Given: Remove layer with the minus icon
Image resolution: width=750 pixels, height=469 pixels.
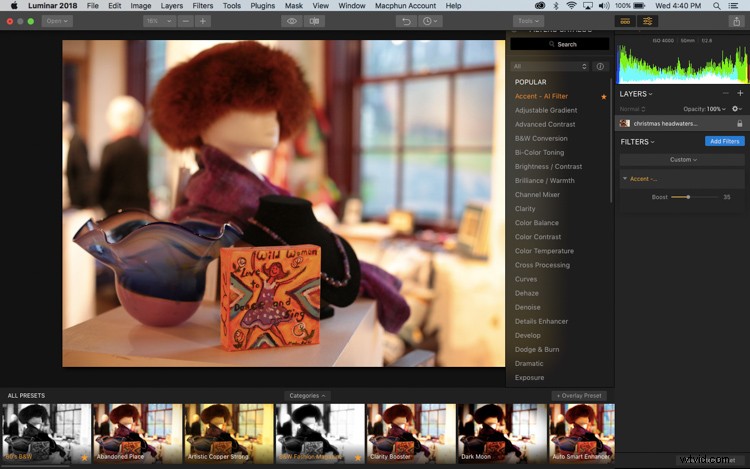Looking at the screenshot, I should [x=726, y=93].
